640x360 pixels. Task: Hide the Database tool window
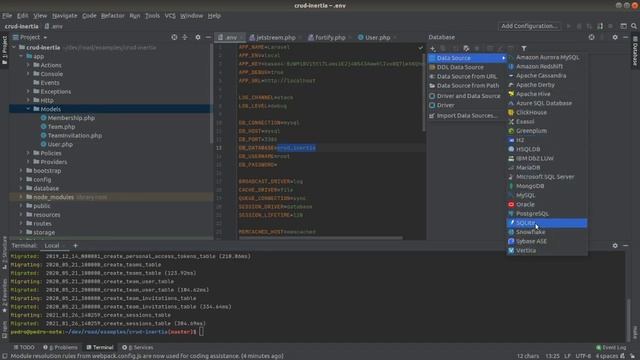(625, 37)
